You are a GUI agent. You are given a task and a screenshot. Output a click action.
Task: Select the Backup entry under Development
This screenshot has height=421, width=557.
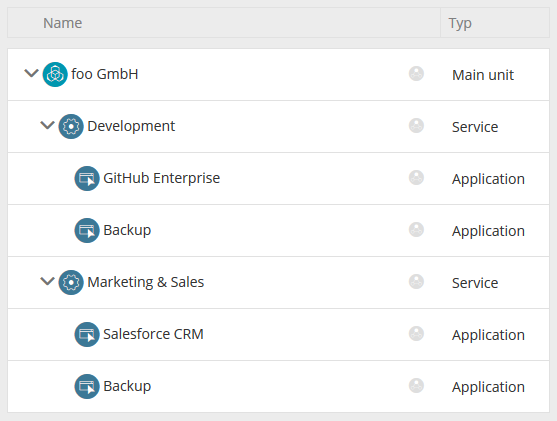pyautogui.click(x=127, y=230)
